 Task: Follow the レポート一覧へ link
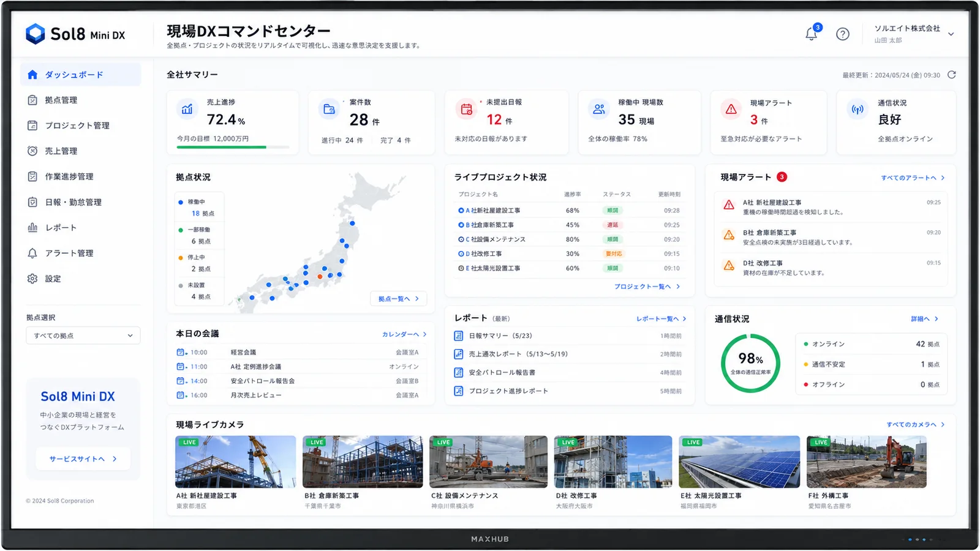pyautogui.click(x=661, y=319)
